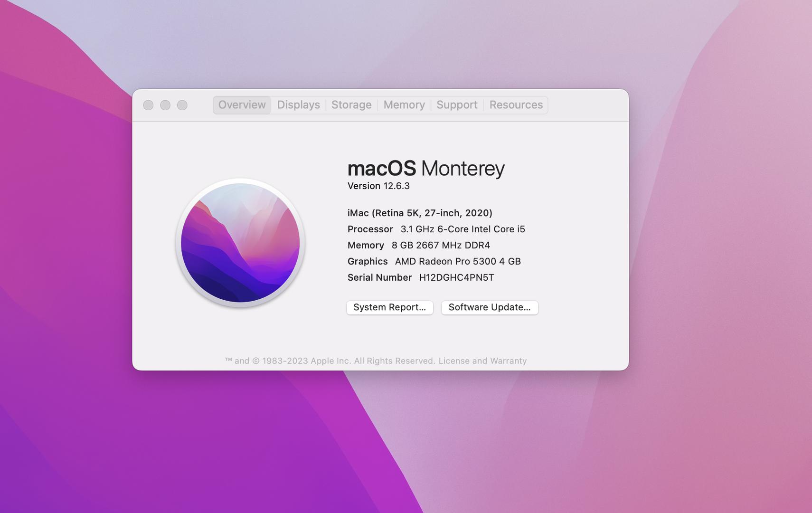Select the Storage tab
The width and height of the screenshot is (812, 513).
coord(351,105)
